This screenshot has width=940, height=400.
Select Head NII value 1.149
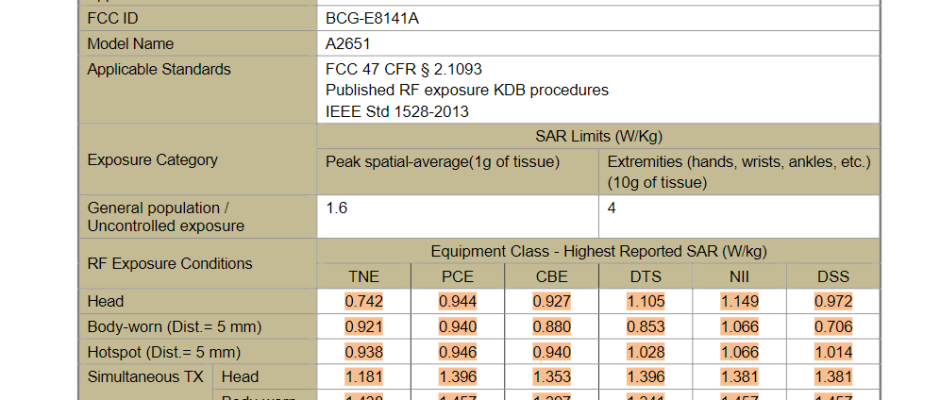click(739, 301)
